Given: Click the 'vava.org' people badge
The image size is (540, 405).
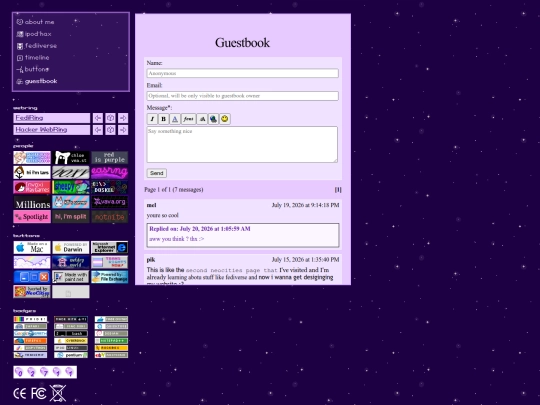Looking at the screenshot, I should [110, 202].
